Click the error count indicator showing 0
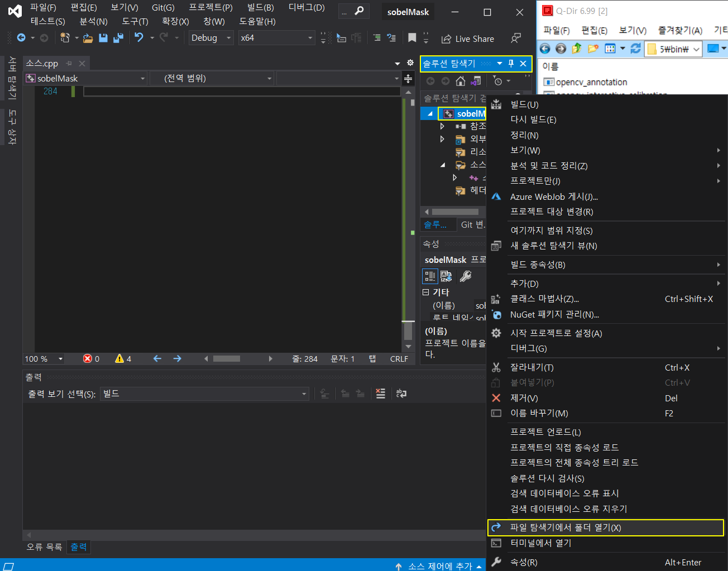 click(x=92, y=359)
